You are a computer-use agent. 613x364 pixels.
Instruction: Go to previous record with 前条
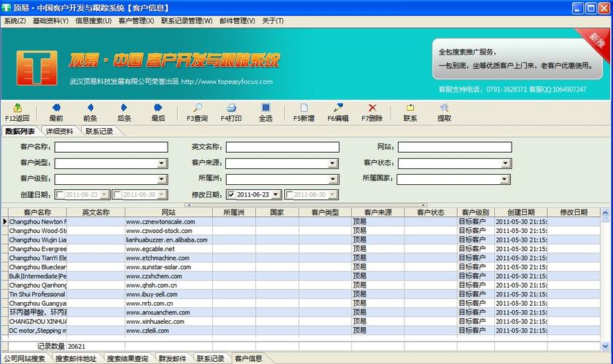90,113
